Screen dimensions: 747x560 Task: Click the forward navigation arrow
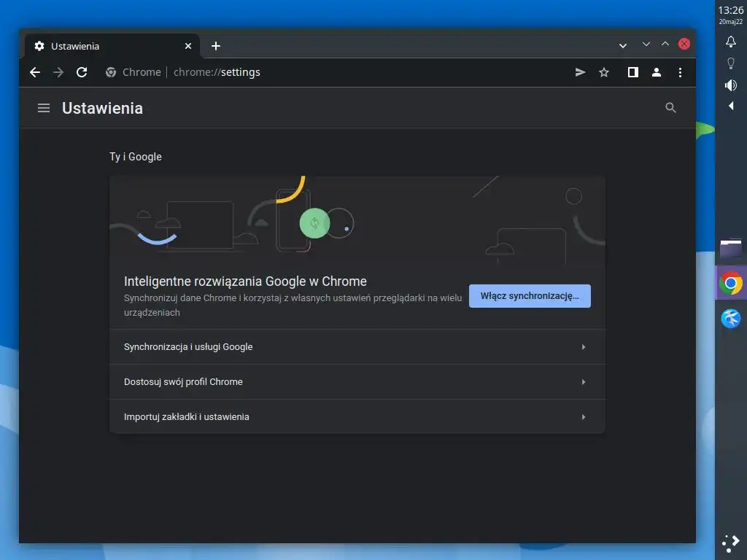[58, 72]
